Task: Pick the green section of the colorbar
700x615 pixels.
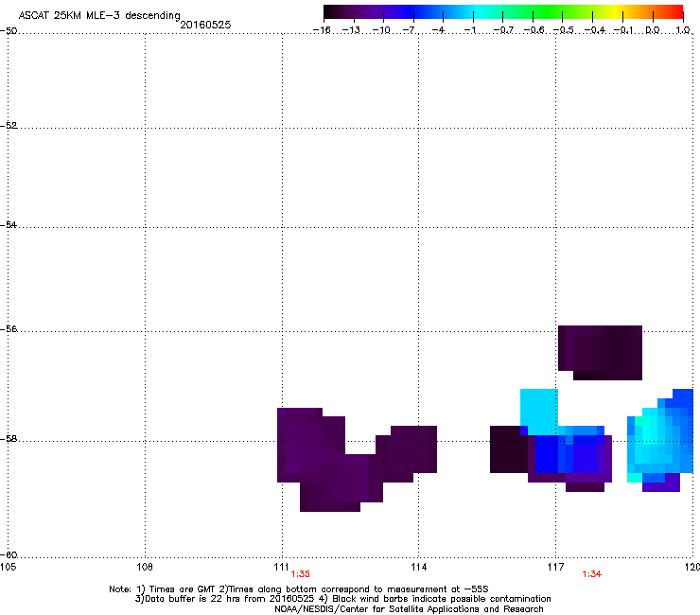Action: [x=549, y=12]
